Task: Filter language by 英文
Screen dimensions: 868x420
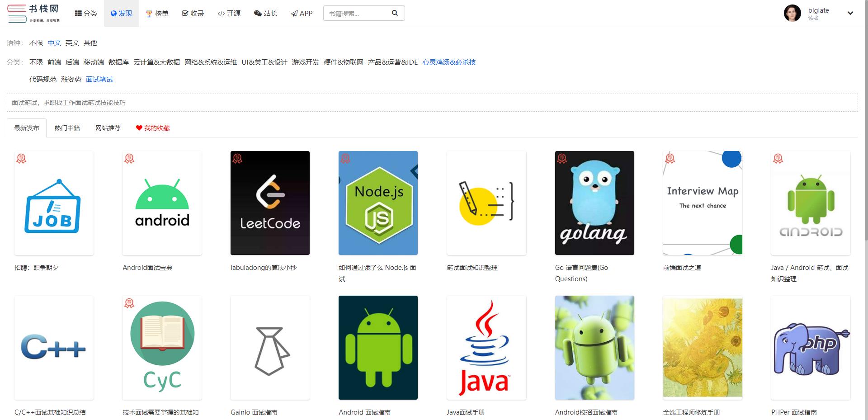Action: coord(72,43)
